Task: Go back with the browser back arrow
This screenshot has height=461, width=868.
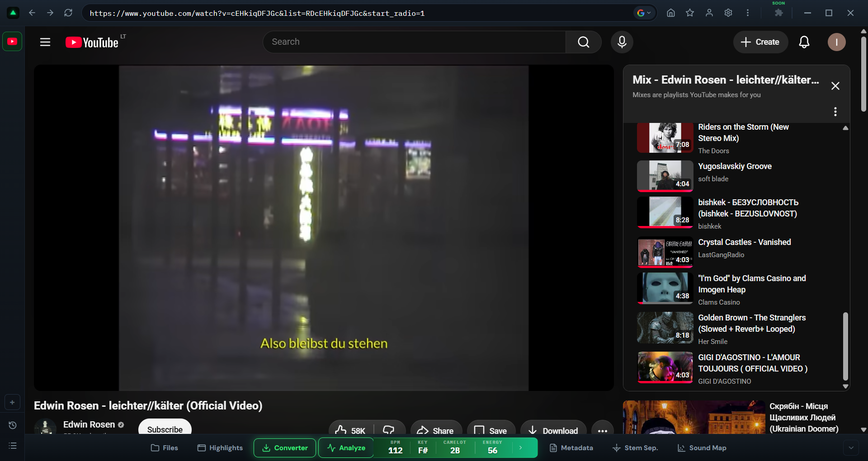Action: point(32,13)
